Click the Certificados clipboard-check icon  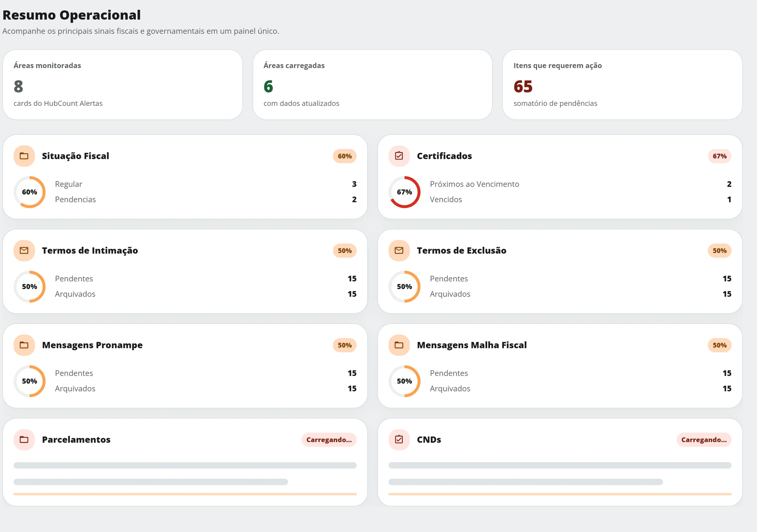(x=399, y=156)
